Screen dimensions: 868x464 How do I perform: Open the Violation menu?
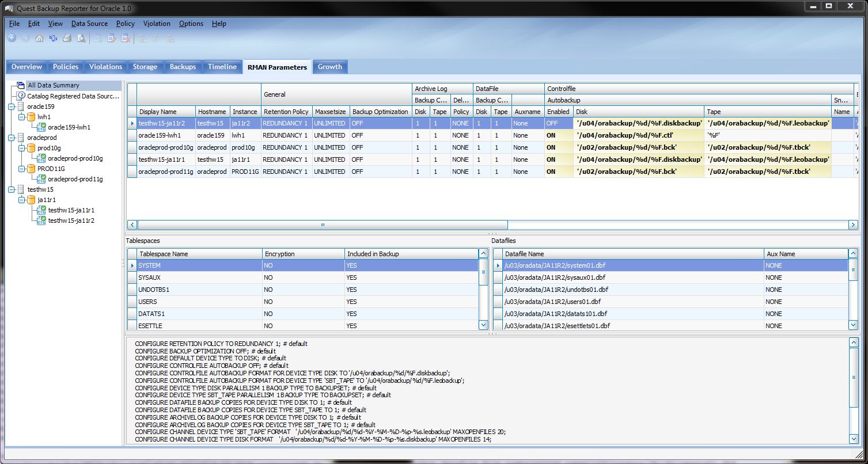pyautogui.click(x=157, y=24)
